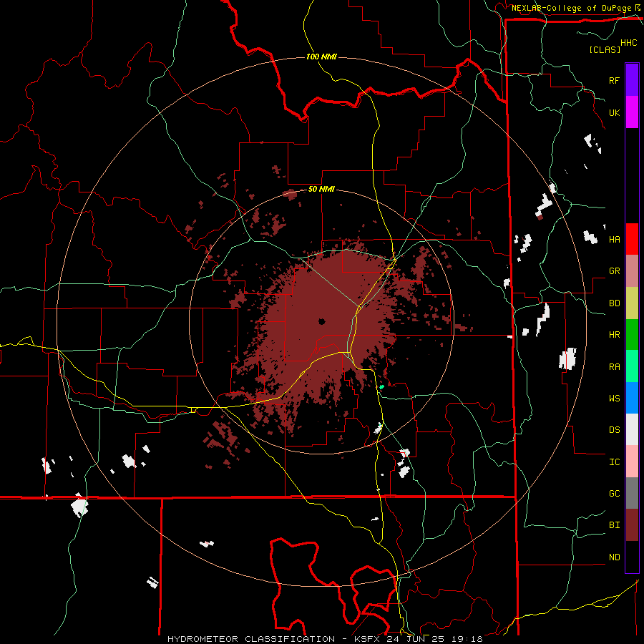Click the HA red legend color swatch
Image resolution: width=644 pixels, height=644 pixels.
(x=632, y=239)
